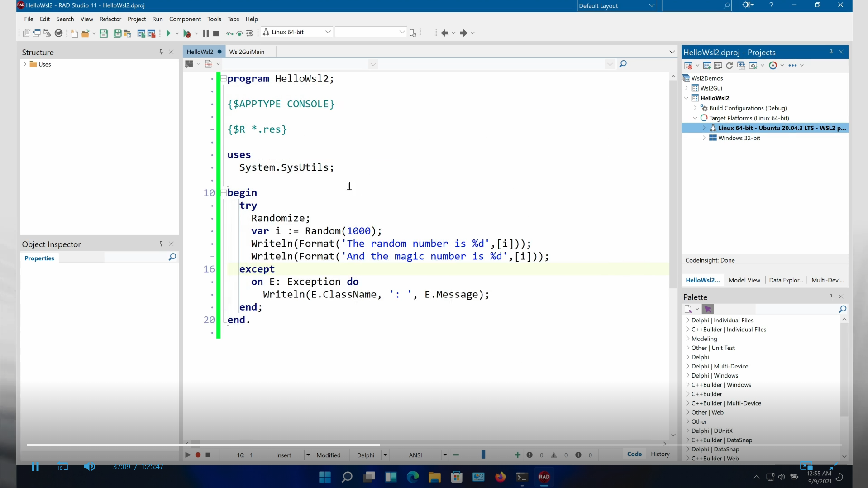Screen dimensions: 868x488
Task: Open the Linux 64-bit platform dropdown
Action: pos(328,32)
